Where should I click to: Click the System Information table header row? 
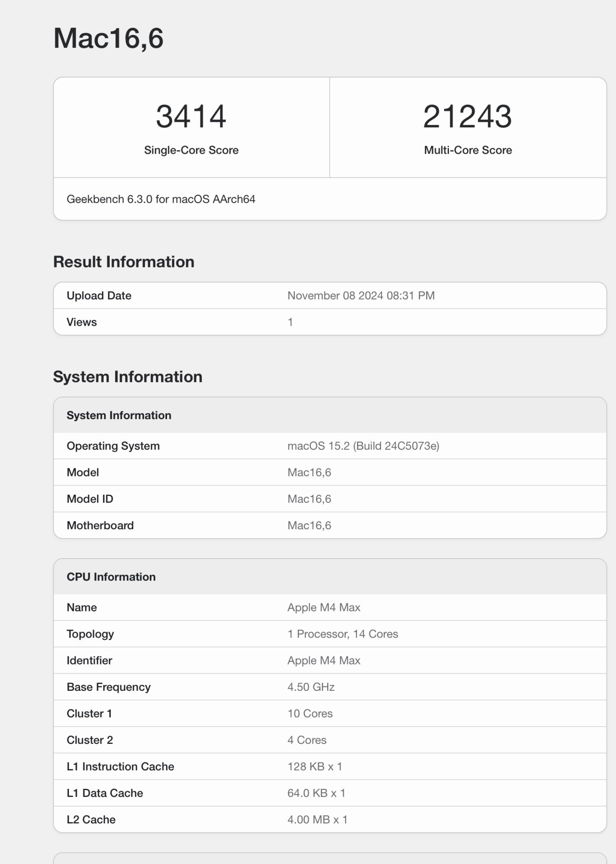pyautogui.click(x=330, y=415)
